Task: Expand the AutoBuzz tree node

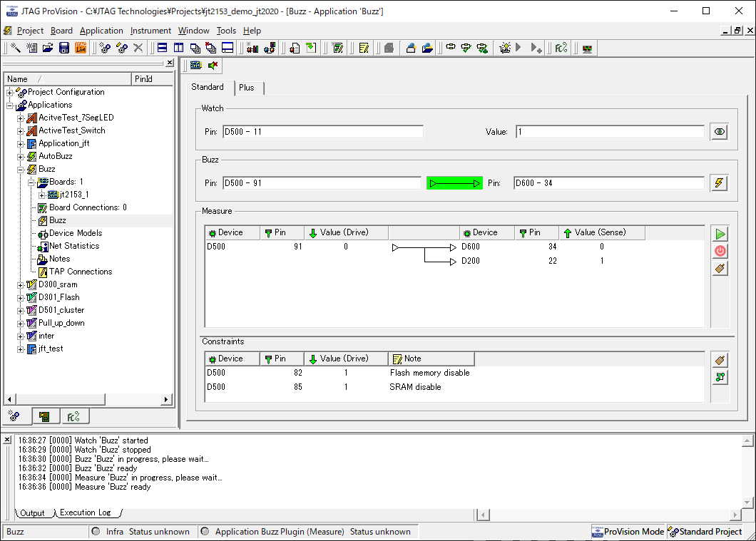Action: [20, 157]
